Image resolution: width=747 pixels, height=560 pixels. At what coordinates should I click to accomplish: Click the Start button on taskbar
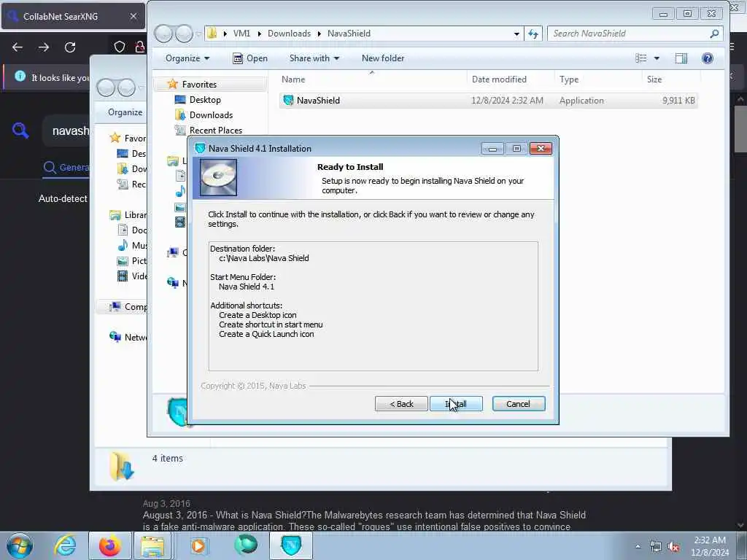[20, 545]
